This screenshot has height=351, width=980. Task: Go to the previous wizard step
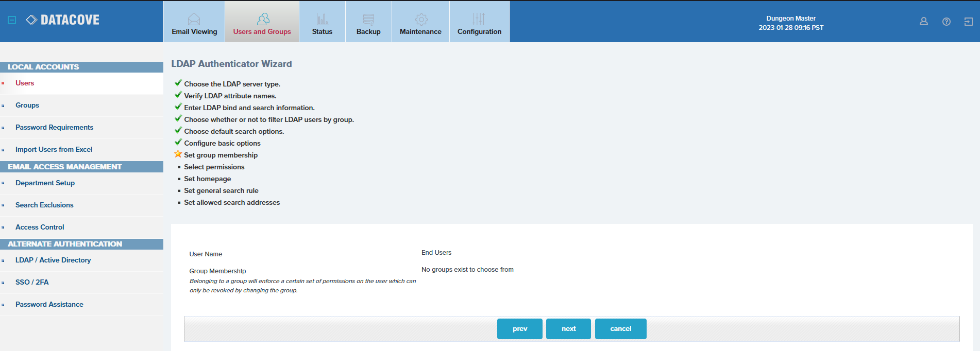(519, 329)
